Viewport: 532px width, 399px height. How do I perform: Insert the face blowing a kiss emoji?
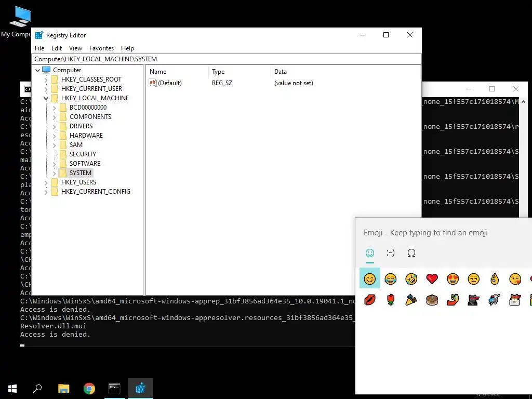click(515, 279)
